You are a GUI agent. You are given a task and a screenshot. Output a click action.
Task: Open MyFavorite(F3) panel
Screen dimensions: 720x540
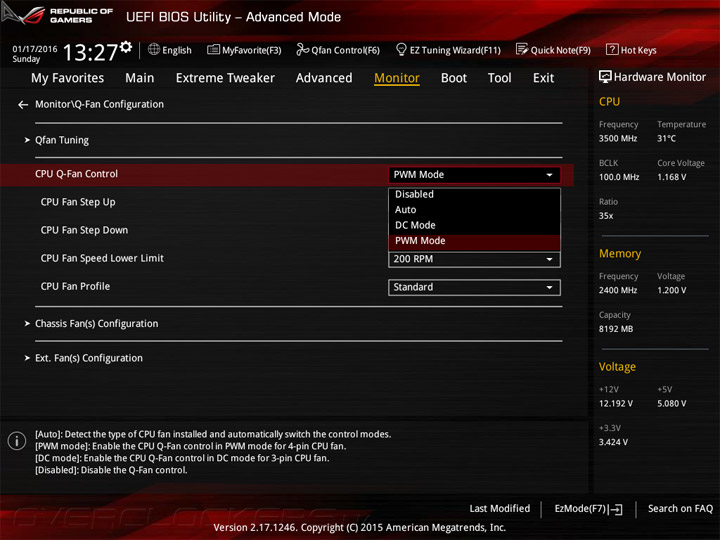coord(244,50)
